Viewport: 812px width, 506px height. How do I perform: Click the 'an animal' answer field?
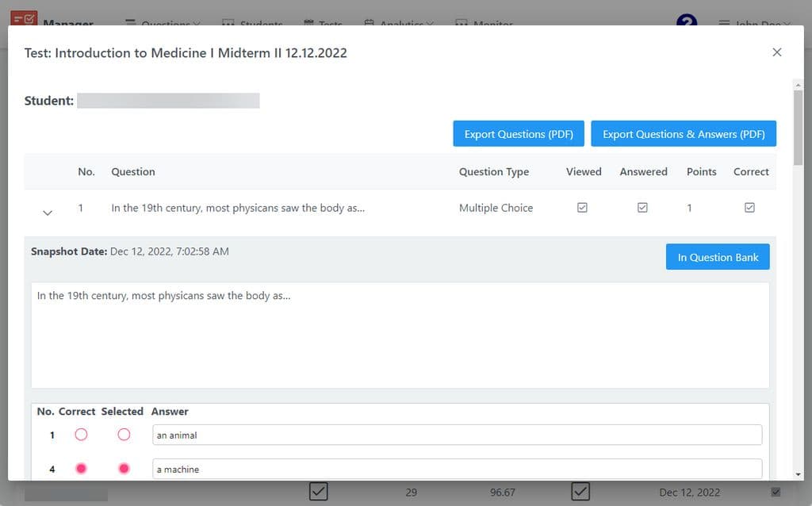coord(457,435)
